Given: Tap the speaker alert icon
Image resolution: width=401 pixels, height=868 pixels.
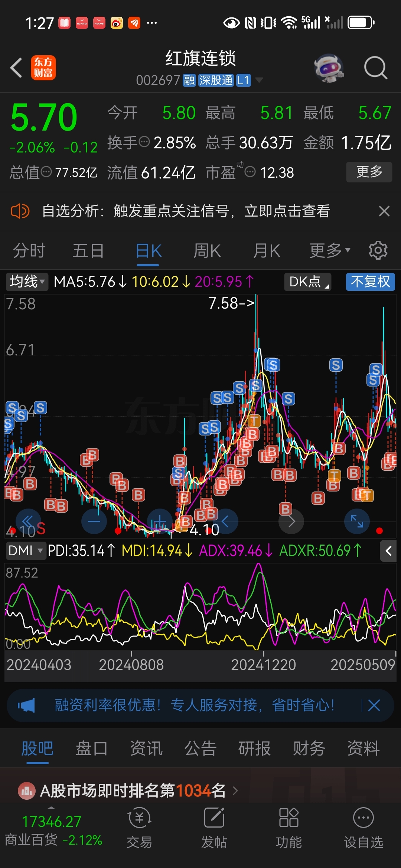Looking at the screenshot, I should [x=20, y=211].
